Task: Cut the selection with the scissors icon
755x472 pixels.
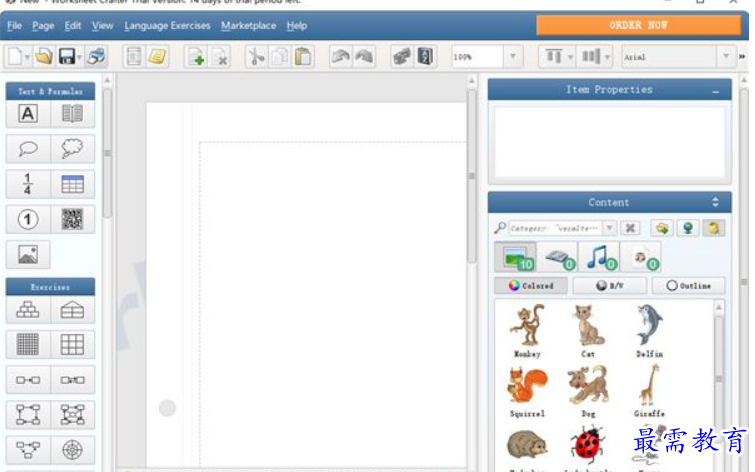Action: tap(256, 57)
